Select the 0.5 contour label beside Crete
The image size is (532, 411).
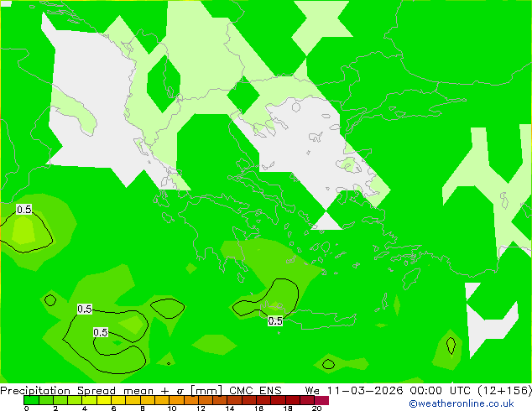click(275, 320)
